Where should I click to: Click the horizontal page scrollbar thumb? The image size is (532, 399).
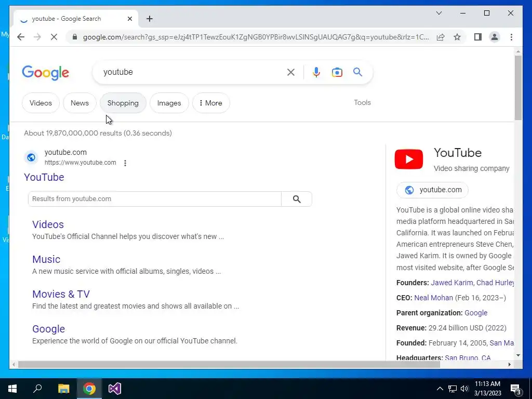[229, 365]
